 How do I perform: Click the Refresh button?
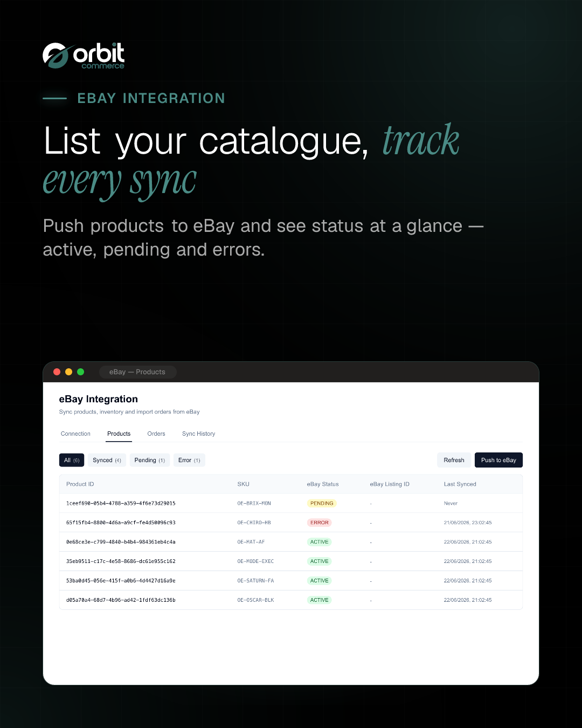coord(454,460)
